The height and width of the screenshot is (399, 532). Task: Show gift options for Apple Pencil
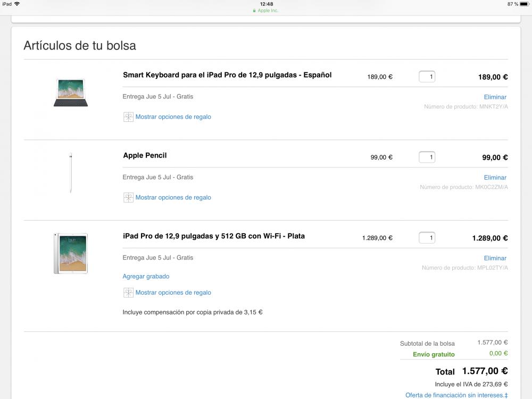pos(173,197)
